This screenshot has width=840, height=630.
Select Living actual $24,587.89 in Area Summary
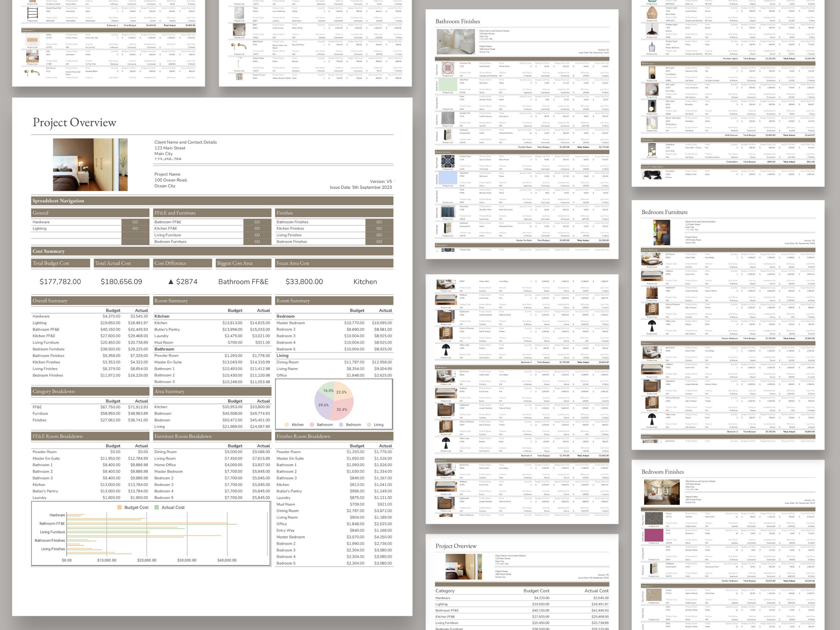pos(260,427)
